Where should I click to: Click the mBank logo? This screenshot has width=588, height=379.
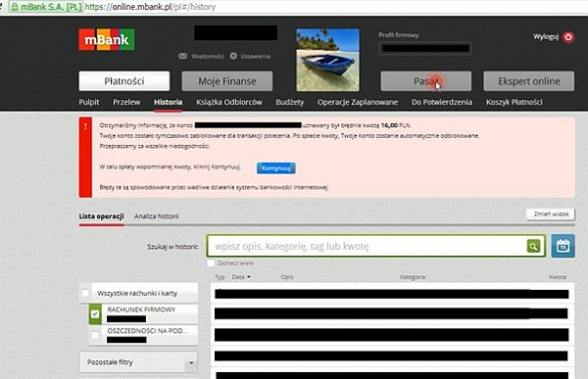107,39
